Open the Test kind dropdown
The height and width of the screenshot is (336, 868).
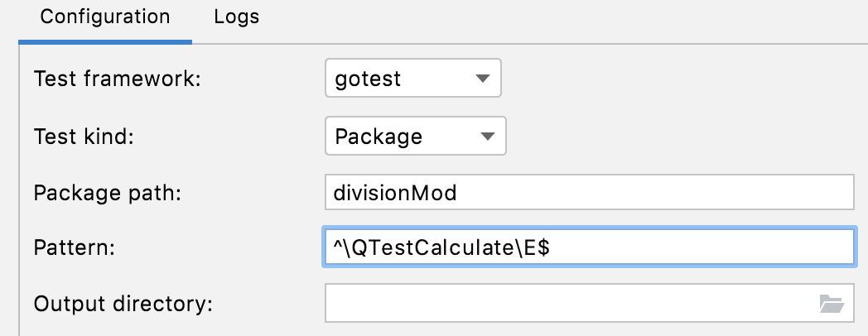[x=415, y=137]
